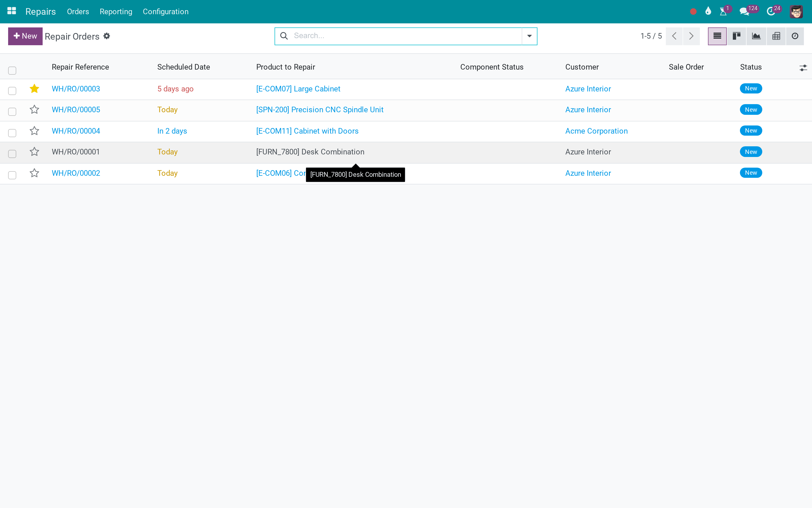Screen dimensions: 812x508
Task: Open the hourglass notification icon with badge 1
Action: click(x=723, y=11)
